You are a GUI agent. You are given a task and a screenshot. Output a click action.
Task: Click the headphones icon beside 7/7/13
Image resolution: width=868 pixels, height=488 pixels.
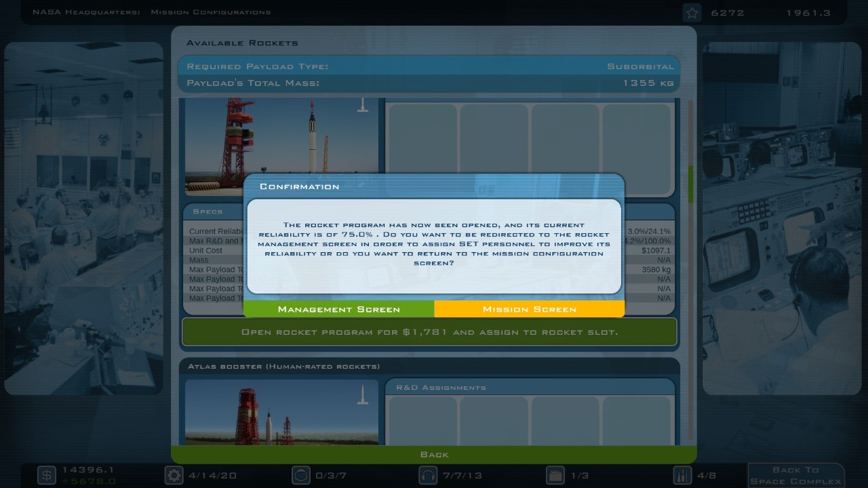428,475
